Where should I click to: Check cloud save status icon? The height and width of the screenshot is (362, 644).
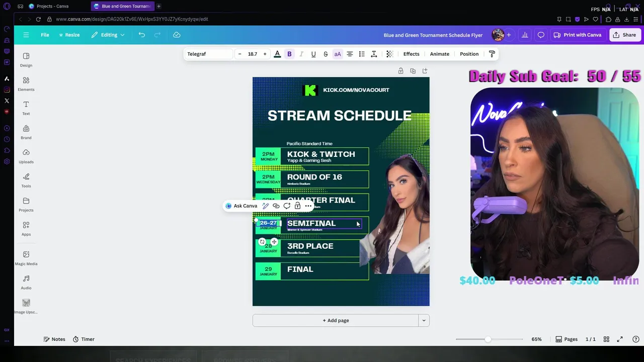click(177, 35)
